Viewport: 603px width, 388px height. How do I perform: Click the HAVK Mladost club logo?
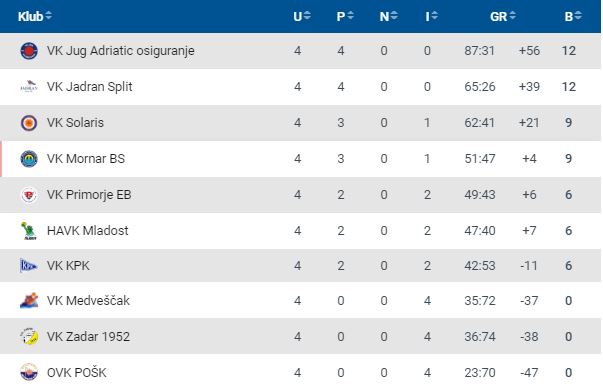point(29,231)
